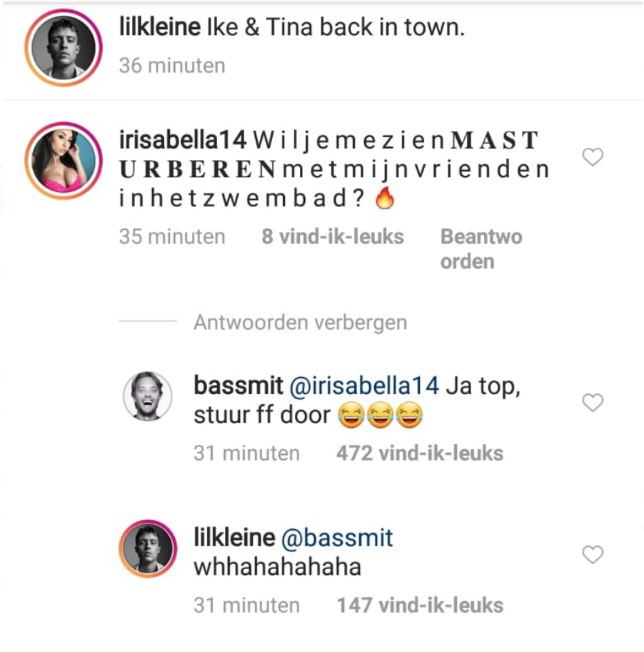Like lilkleine's whhahahahaha reply heart
The width and height of the screenshot is (644, 652).
coord(593,555)
